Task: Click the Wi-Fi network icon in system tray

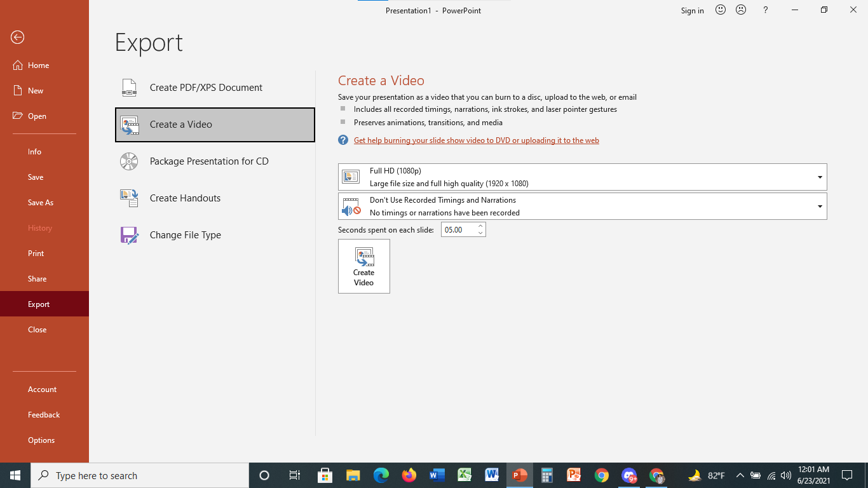Action: (x=771, y=475)
